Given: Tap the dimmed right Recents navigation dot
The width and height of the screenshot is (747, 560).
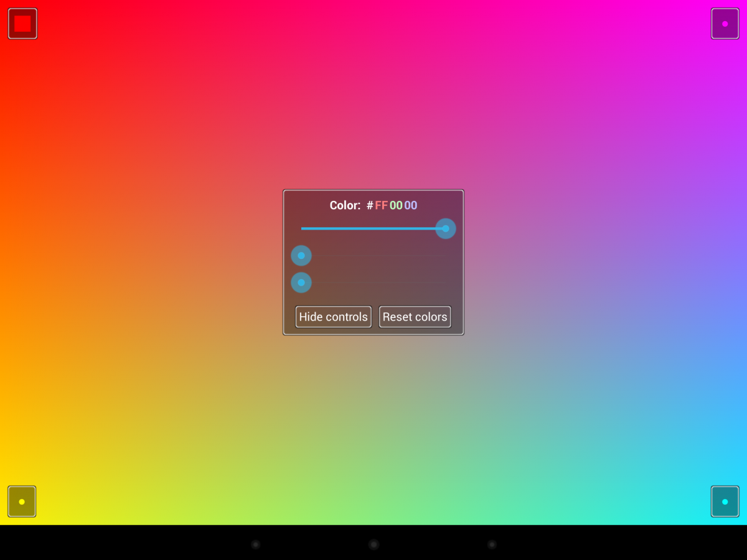Looking at the screenshot, I should coord(492,544).
